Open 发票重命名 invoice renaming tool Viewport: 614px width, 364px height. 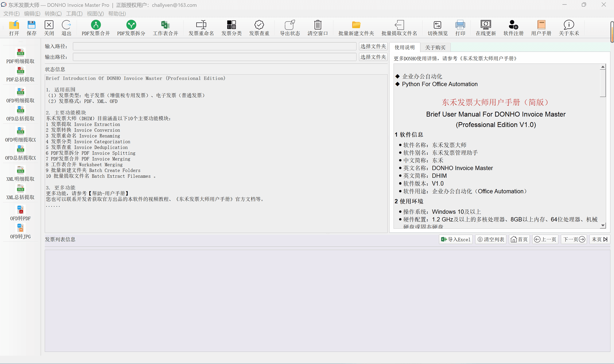coord(201,28)
